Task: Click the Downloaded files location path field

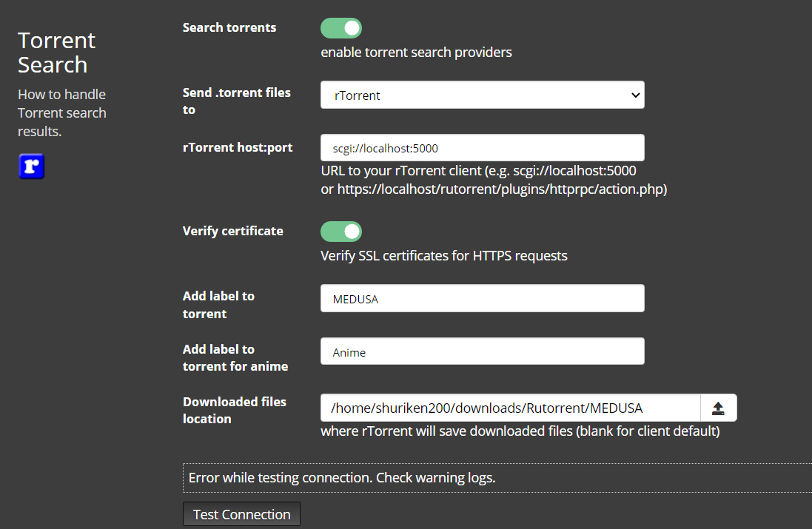Action: [509, 408]
